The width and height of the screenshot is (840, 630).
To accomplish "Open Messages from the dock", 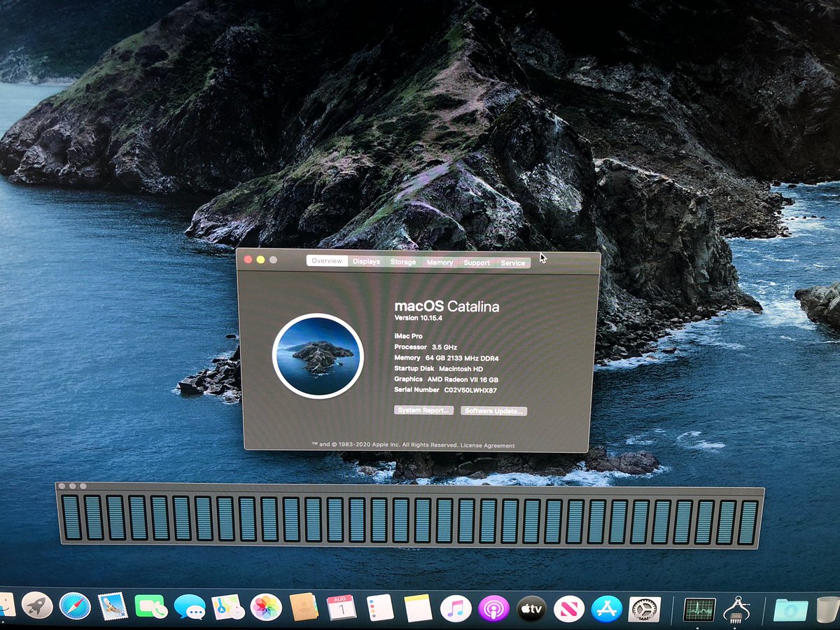I will click(190, 607).
